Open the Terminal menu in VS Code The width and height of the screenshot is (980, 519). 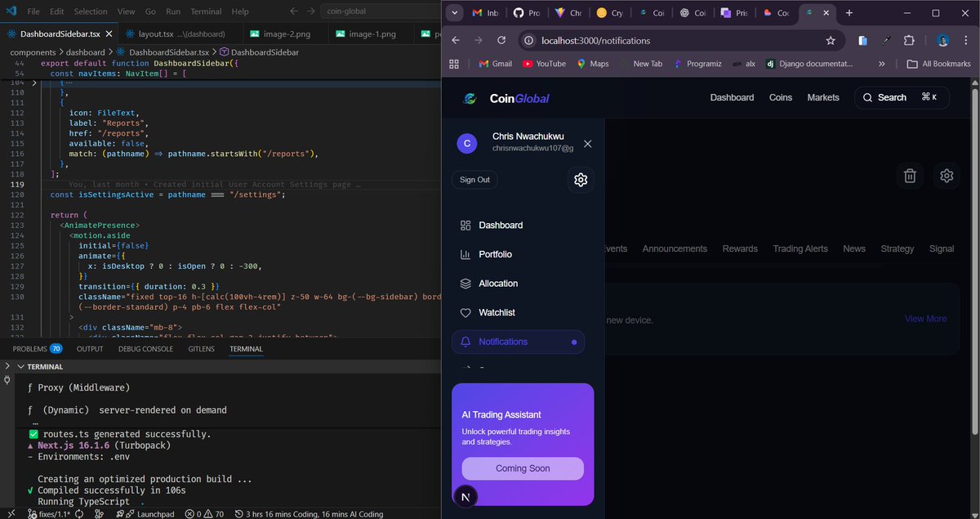pos(206,11)
